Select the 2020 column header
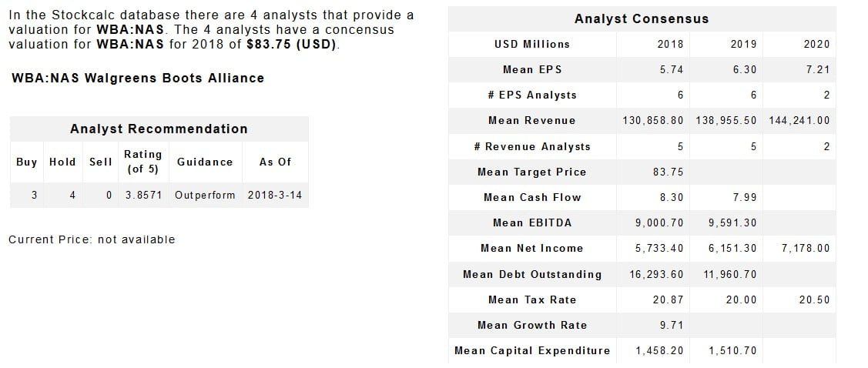This screenshot has height=368, width=868. click(816, 44)
